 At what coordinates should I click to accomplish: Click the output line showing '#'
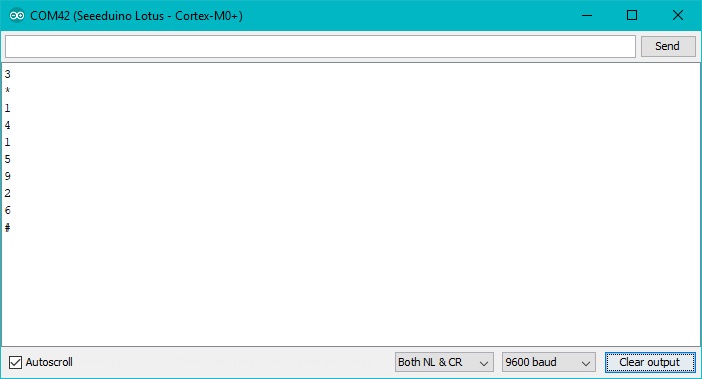7,228
